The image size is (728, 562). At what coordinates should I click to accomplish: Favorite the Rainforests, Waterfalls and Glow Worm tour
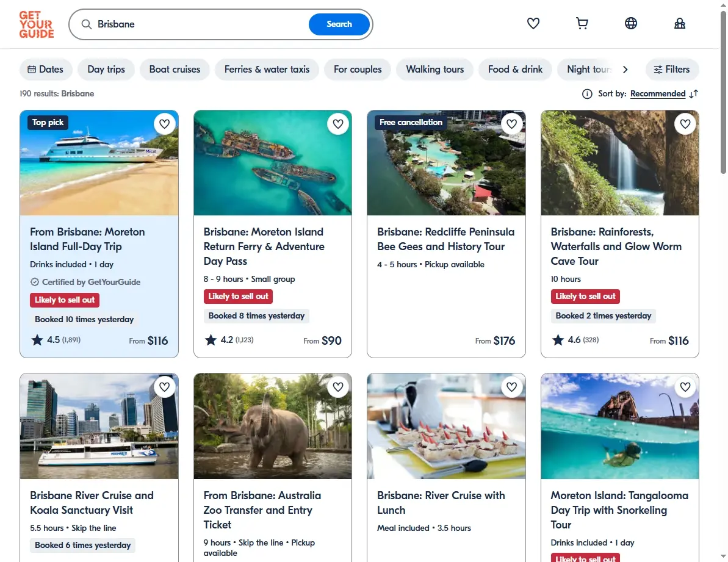(x=685, y=124)
